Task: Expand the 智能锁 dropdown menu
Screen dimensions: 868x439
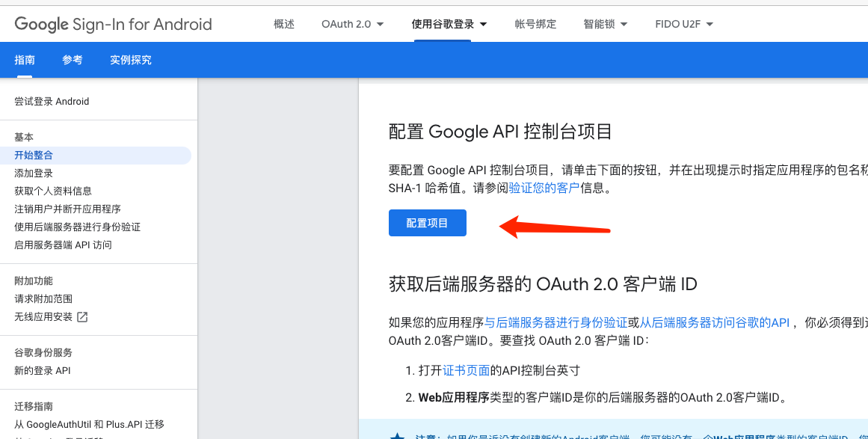Action: click(605, 25)
